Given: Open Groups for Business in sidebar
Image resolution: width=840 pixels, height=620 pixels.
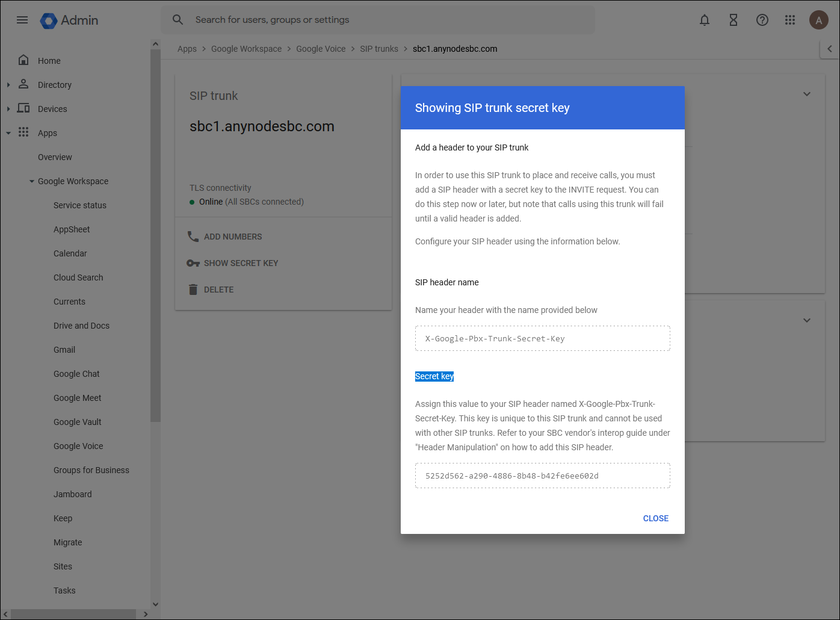Looking at the screenshot, I should pyautogui.click(x=91, y=470).
